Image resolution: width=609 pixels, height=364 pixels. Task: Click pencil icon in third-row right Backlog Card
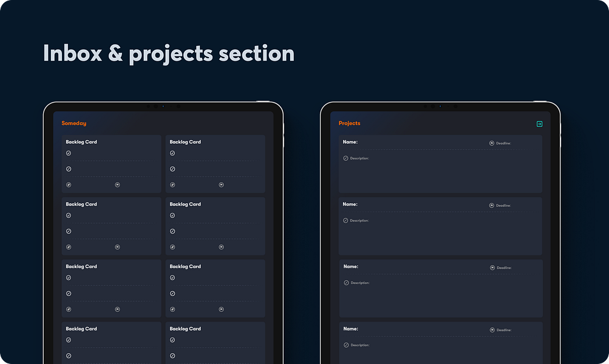tap(172, 294)
